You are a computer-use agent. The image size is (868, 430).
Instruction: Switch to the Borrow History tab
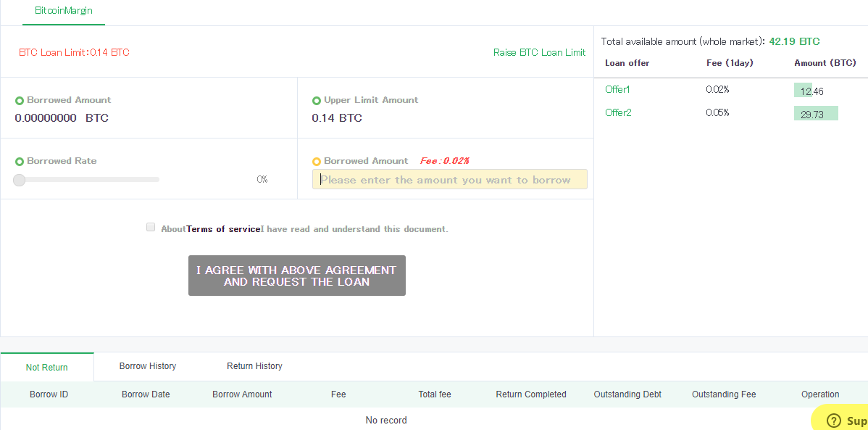point(148,366)
